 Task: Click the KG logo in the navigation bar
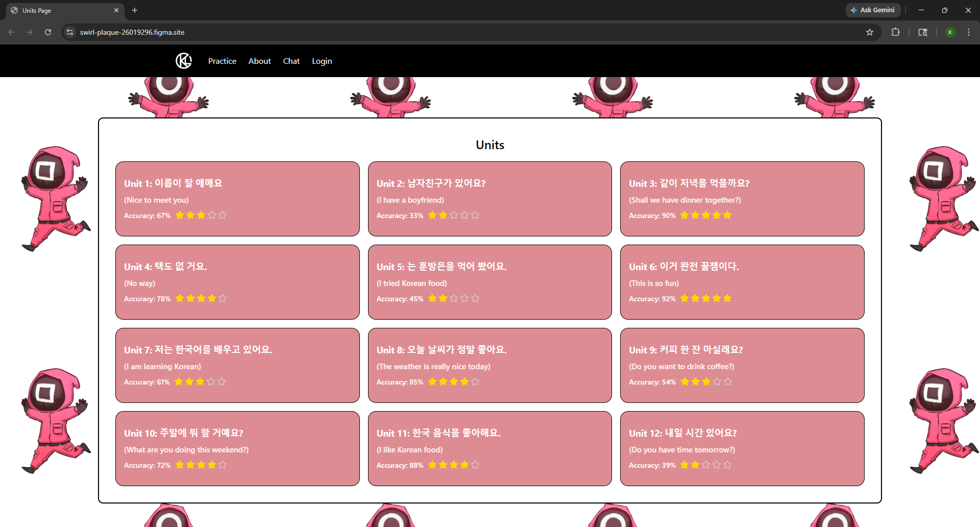tap(183, 60)
